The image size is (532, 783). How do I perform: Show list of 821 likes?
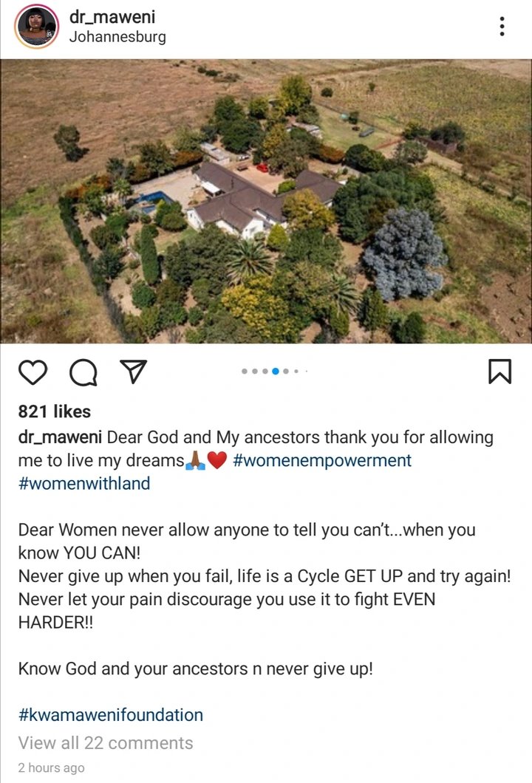point(55,411)
